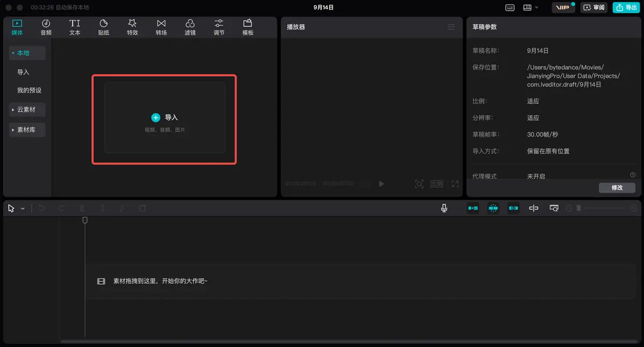Open the 模板 templates panel

[x=247, y=27]
